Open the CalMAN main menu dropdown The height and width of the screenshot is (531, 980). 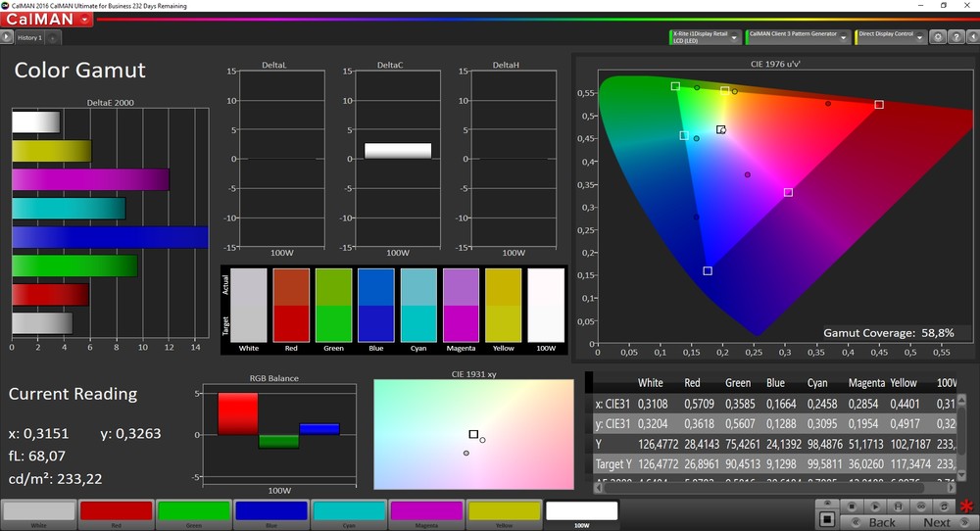[85, 20]
